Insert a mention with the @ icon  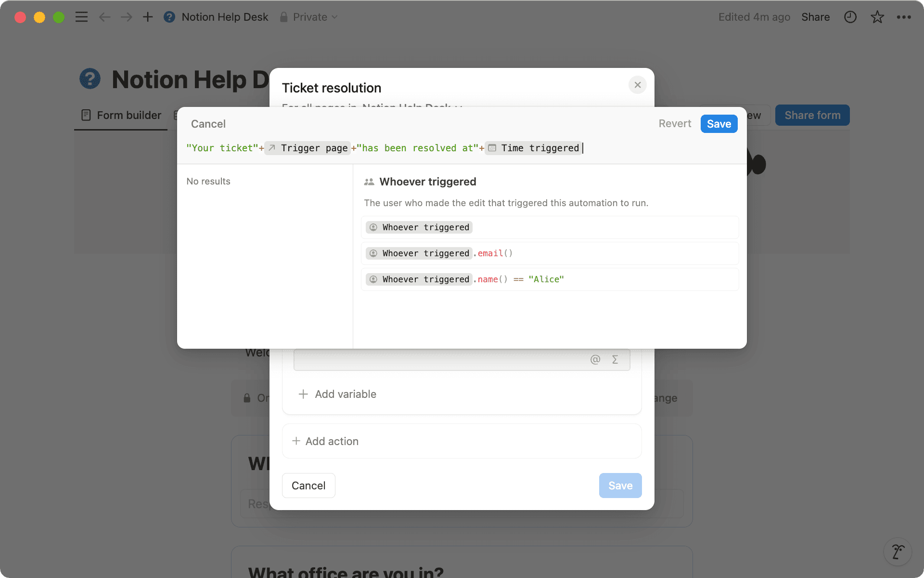pos(595,359)
